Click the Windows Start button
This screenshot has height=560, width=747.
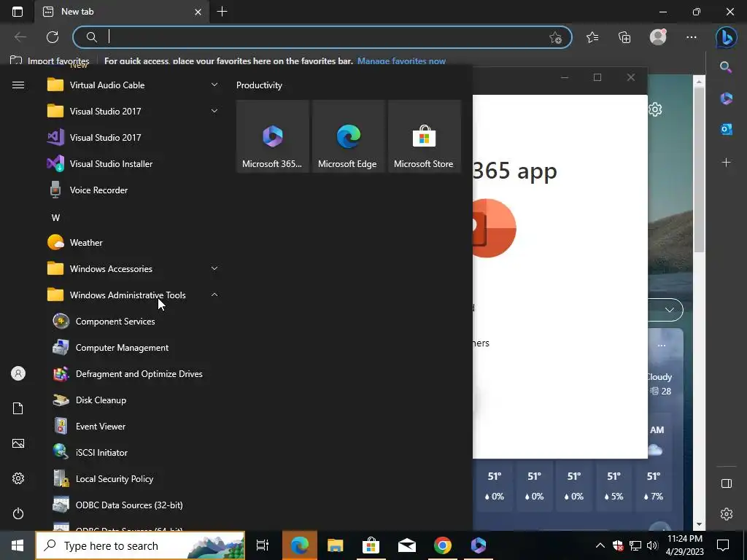[x=18, y=545]
